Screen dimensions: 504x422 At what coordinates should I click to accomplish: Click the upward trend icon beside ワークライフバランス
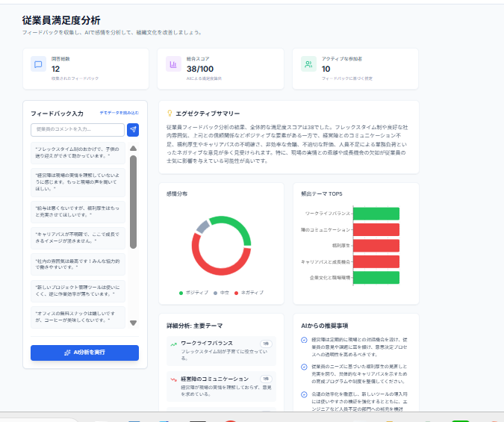(172, 344)
